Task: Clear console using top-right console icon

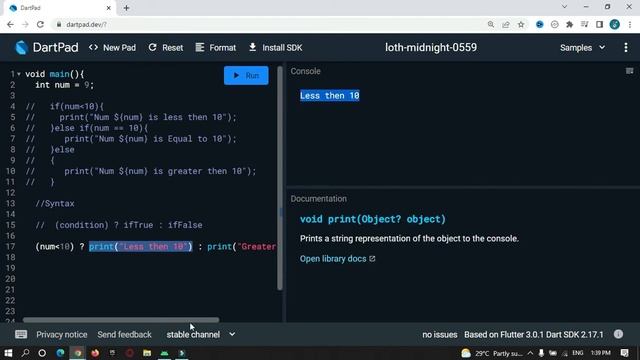Action: pyautogui.click(x=629, y=71)
